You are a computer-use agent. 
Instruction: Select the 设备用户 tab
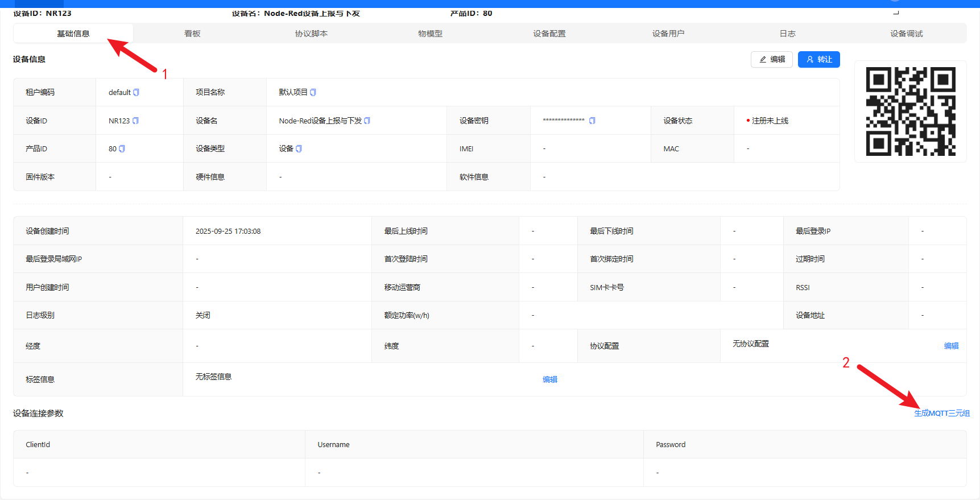[x=668, y=34]
